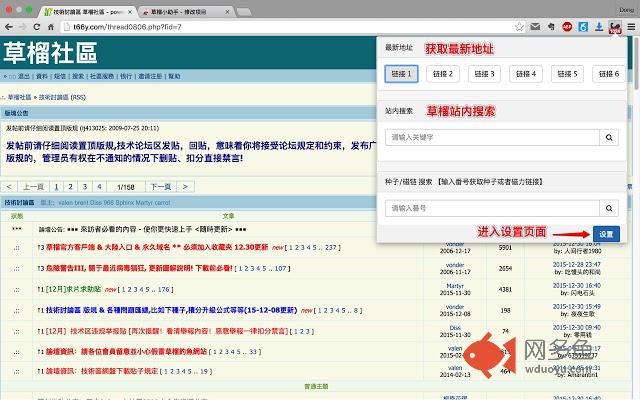640x400 pixels.
Task: Click 邀請注冊 in the forum navigation bar
Action: pyautogui.click(x=150, y=76)
